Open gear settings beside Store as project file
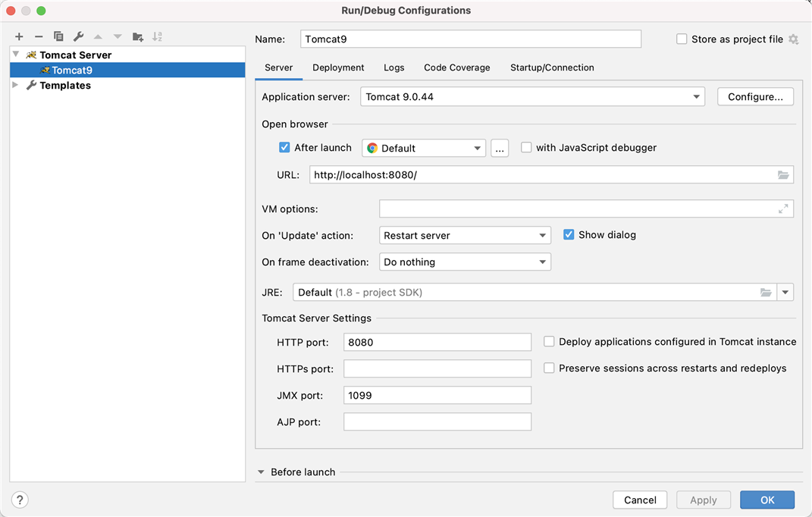Image resolution: width=812 pixels, height=517 pixels. 793,39
